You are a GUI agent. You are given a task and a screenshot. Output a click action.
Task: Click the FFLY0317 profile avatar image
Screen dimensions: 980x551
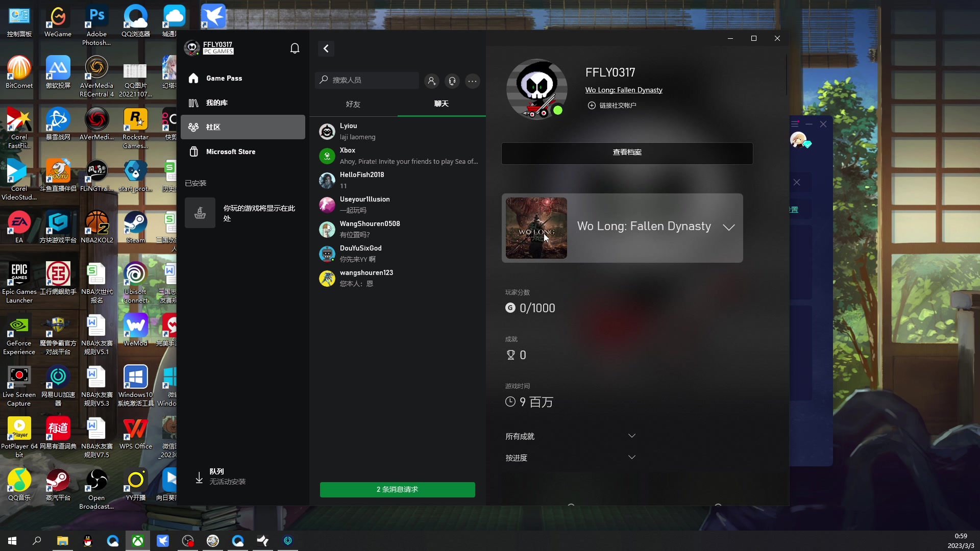[536, 89]
